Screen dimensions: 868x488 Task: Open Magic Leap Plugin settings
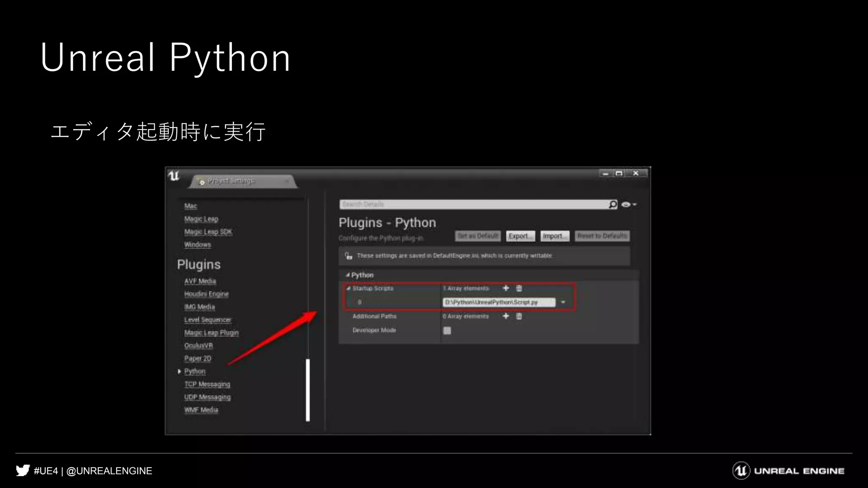point(211,333)
